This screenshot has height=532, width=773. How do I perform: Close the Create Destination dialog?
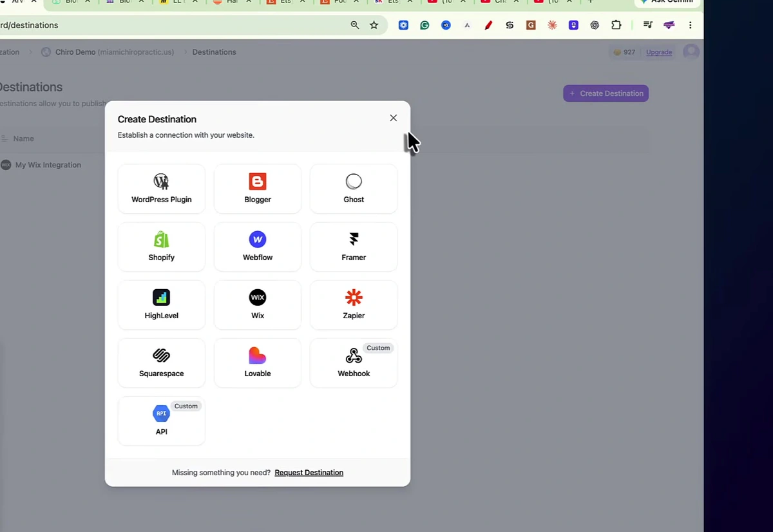coord(394,118)
